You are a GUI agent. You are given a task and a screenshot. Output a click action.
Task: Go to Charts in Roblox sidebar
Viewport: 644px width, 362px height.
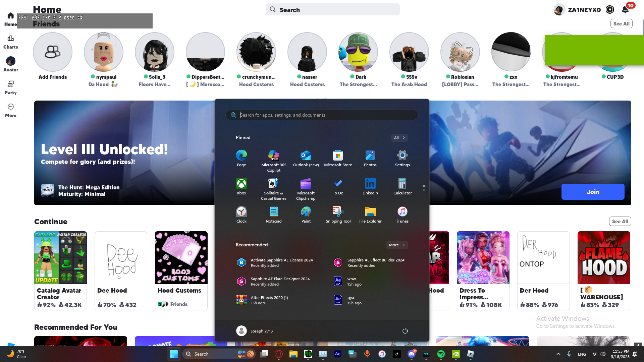point(11,42)
